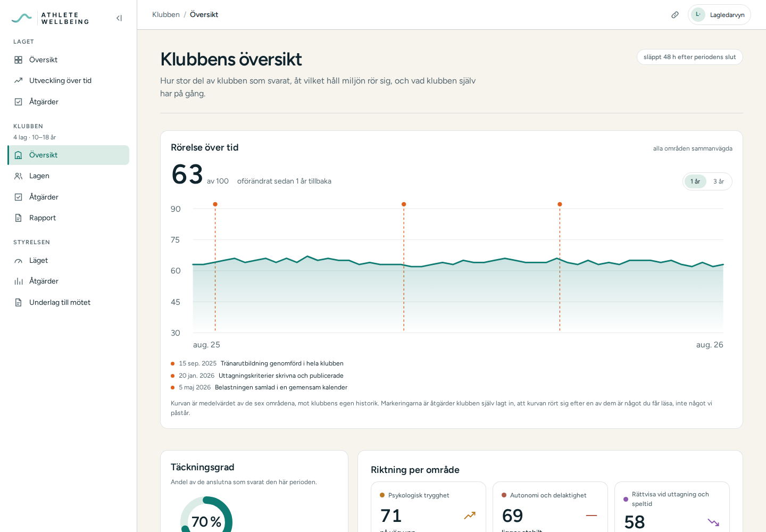Collapse the sidebar with the arrow icon
The image size is (766, 532).
(x=119, y=18)
